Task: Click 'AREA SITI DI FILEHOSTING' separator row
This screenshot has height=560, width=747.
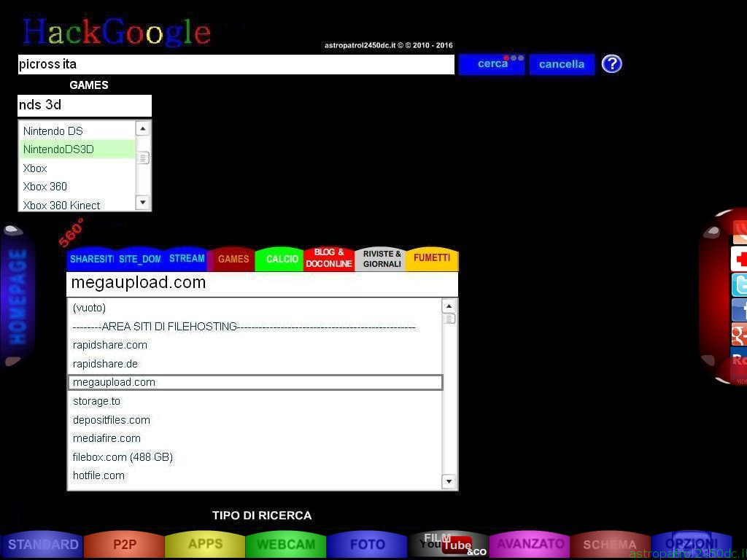Action: 255,327
